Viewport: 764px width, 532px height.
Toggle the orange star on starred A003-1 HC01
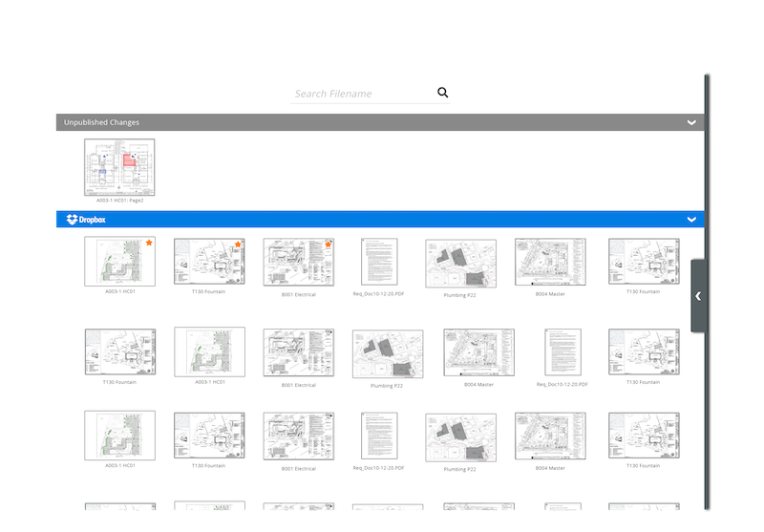click(x=149, y=243)
